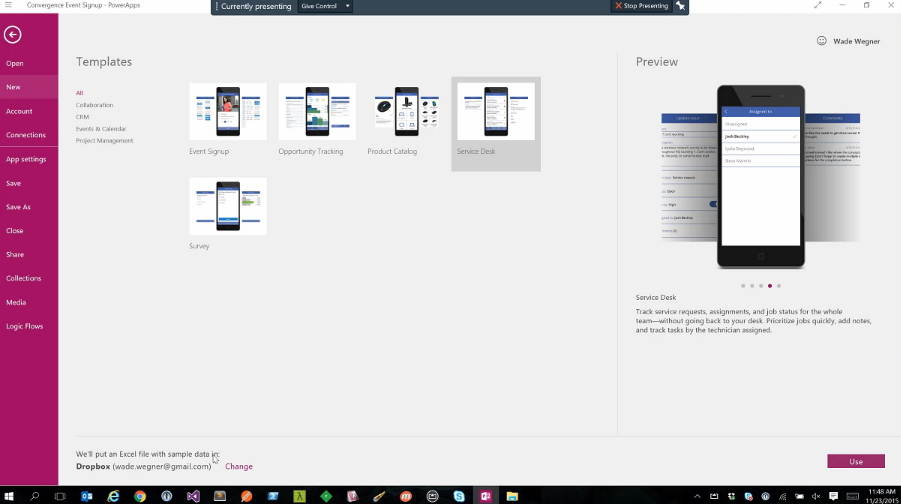
Task: Click the second preview carousel dot
Action: 752,286
